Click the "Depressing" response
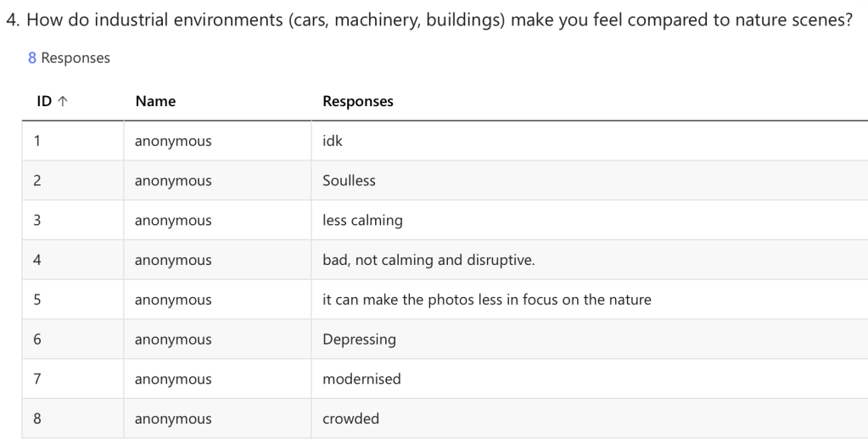Image resolution: width=868 pixels, height=444 pixels. pyautogui.click(x=359, y=340)
